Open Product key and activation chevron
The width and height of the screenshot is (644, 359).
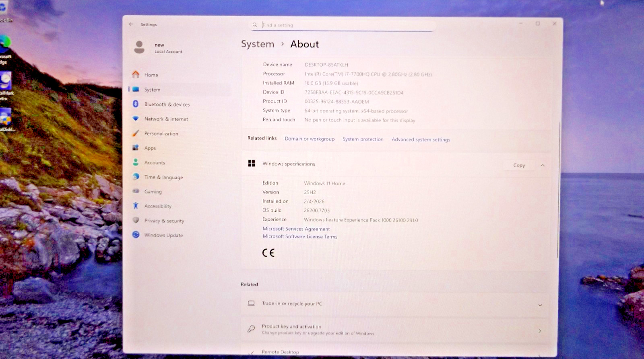pyautogui.click(x=540, y=331)
